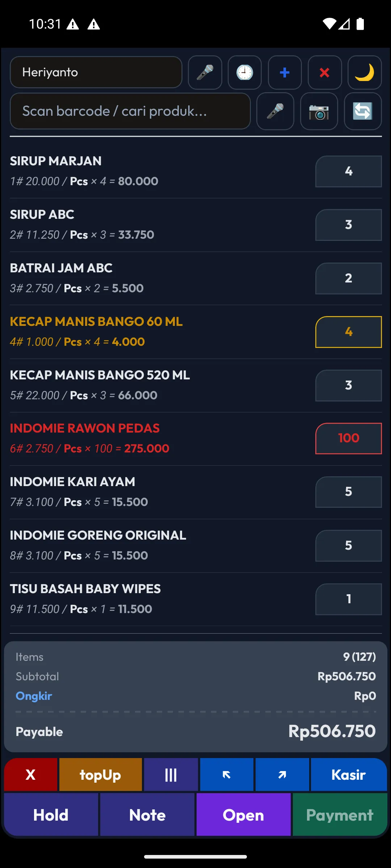Image resolution: width=391 pixels, height=868 pixels.
Task: Change the INDOMIE RAWON PEDAS quantity of 100
Action: pyautogui.click(x=348, y=438)
